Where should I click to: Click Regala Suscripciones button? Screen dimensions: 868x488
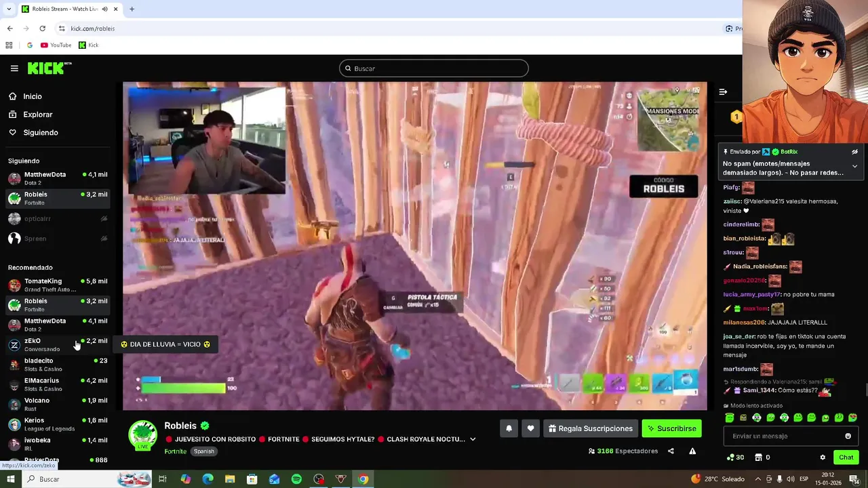click(590, 428)
